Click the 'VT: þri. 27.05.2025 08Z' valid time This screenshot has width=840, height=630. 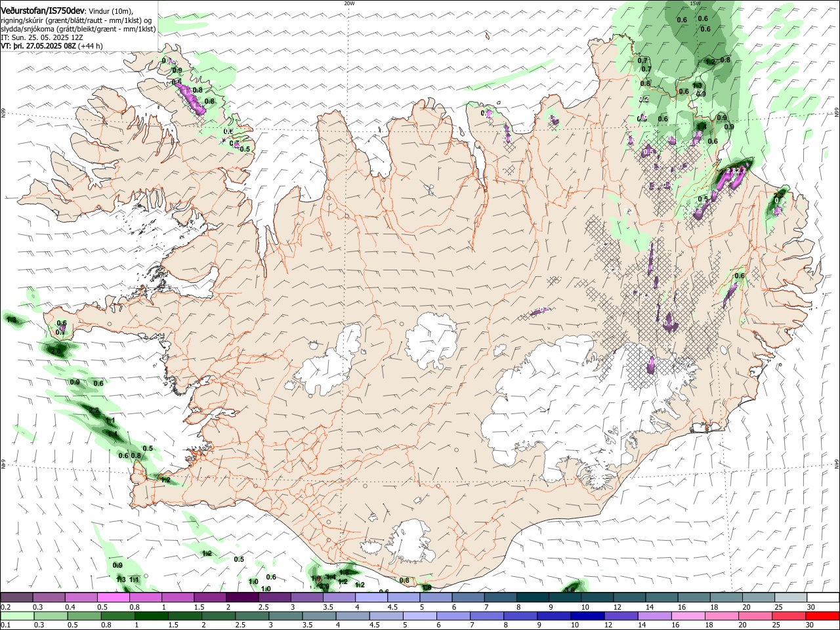pyautogui.click(x=38, y=46)
